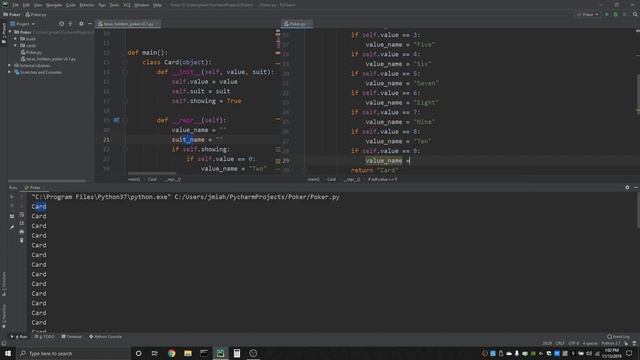Click the trash clear-all icon in Run panel
This screenshot has height=360, width=640.
pos(22,240)
